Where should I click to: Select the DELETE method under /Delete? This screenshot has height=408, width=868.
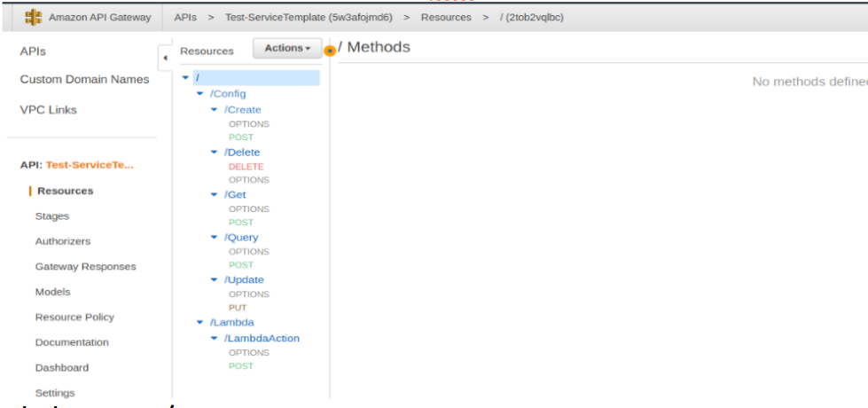[x=246, y=167]
